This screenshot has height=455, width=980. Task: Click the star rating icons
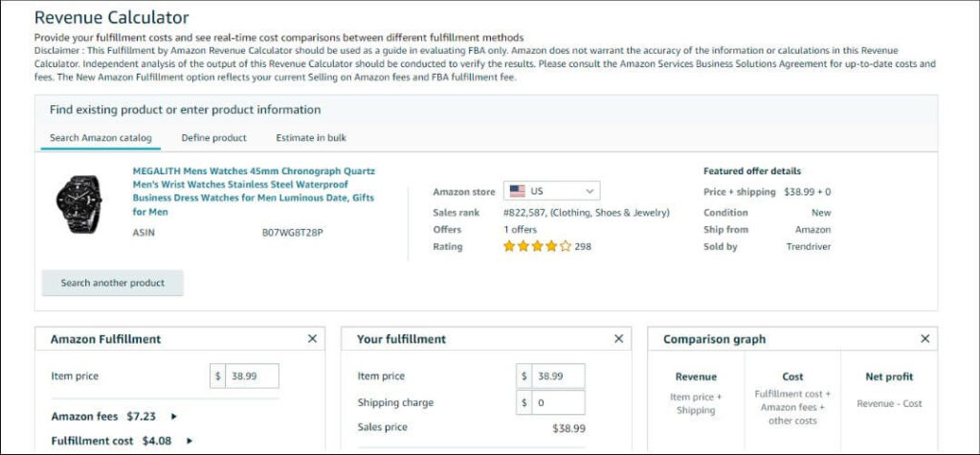click(x=538, y=246)
